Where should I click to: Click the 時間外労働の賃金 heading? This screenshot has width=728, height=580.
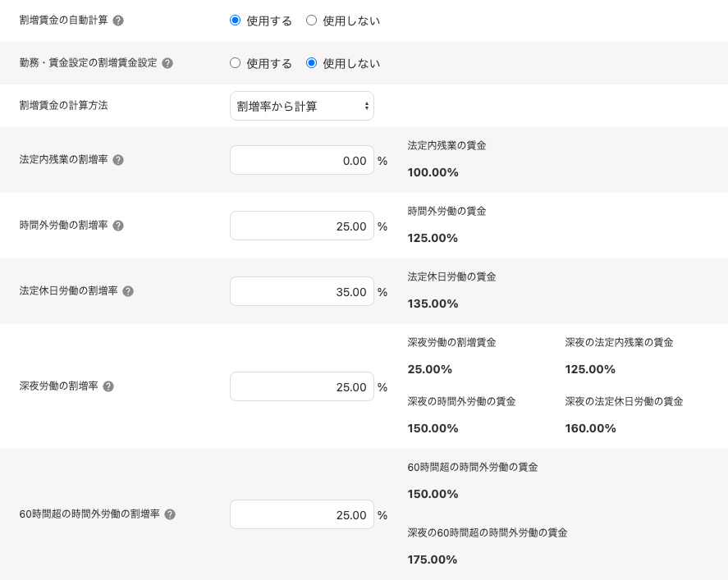[x=446, y=211]
